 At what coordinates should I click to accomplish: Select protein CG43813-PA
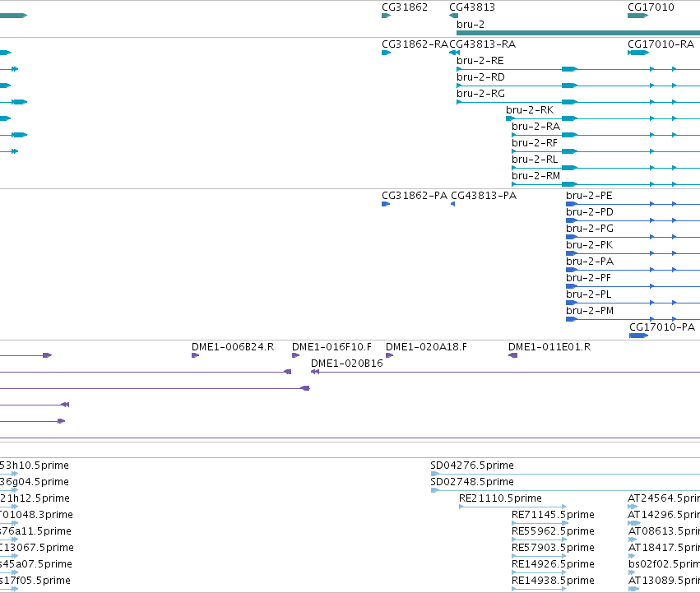coord(484,196)
